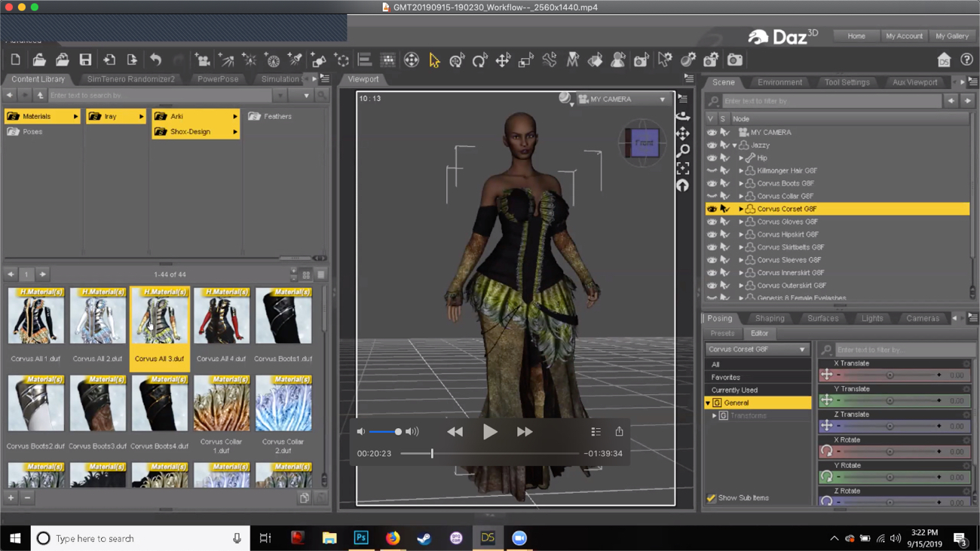Click the video player share icon
The height and width of the screenshot is (551, 980).
pyautogui.click(x=619, y=432)
